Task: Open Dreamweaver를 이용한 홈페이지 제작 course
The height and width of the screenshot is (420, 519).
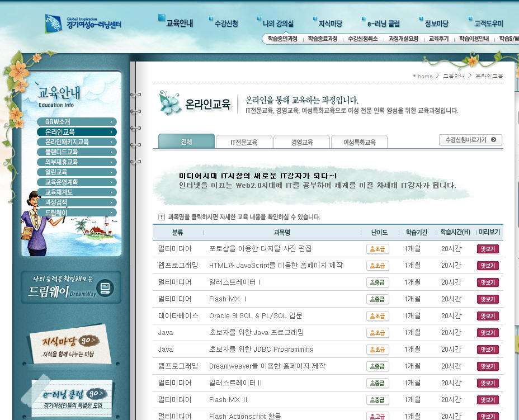Action: 267,366
